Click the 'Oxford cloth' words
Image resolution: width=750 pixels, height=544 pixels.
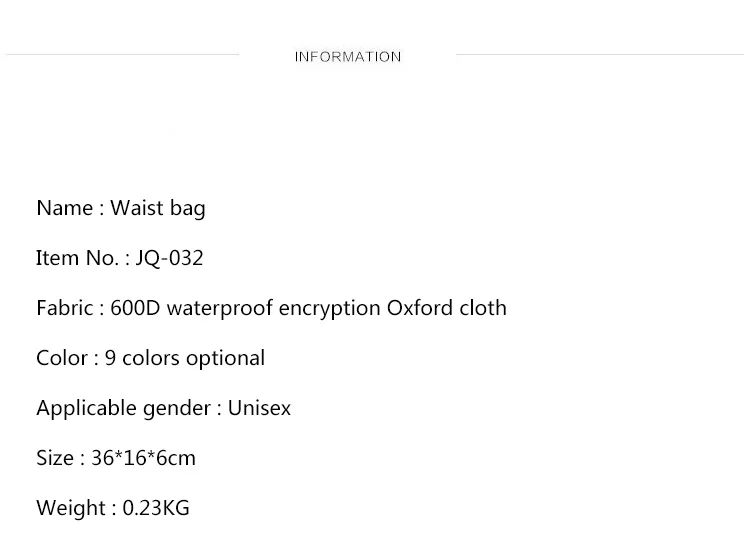tap(447, 308)
